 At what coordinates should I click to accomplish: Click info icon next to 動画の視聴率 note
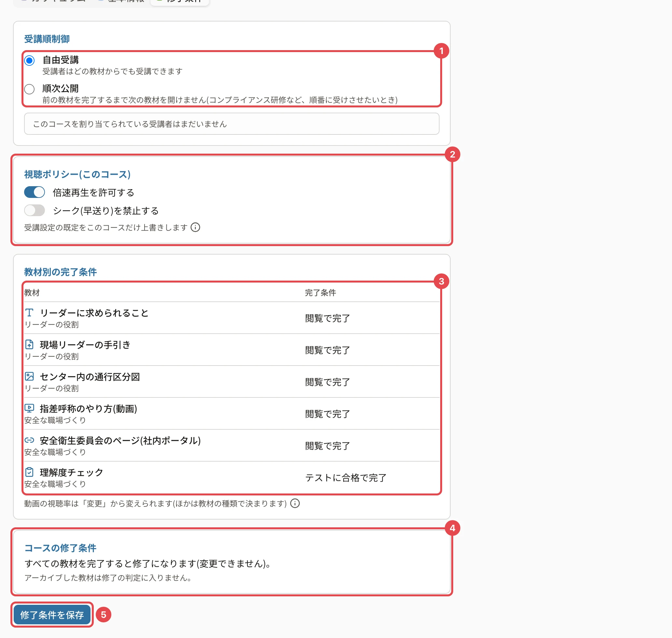(x=295, y=503)
